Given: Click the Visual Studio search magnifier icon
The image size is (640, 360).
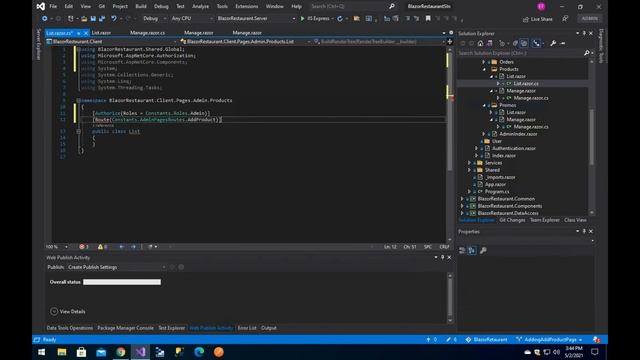Looking at the screenshot, I should [x=392, y=6].
